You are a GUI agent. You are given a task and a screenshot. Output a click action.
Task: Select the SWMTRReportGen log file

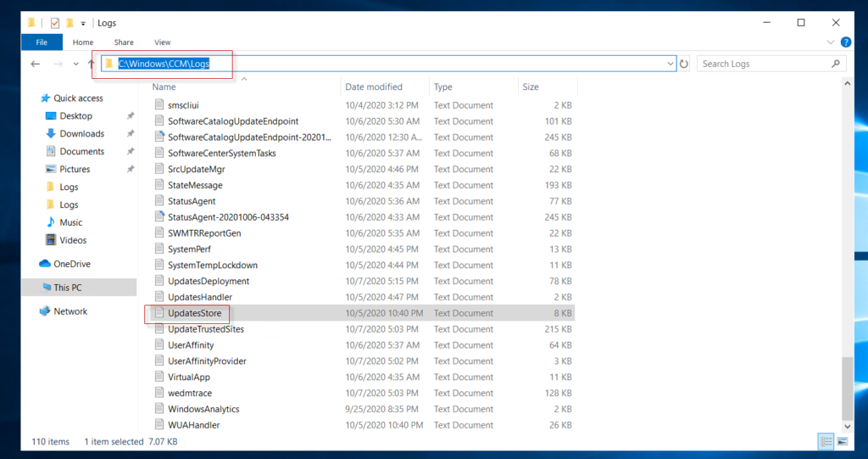(205, 233)
